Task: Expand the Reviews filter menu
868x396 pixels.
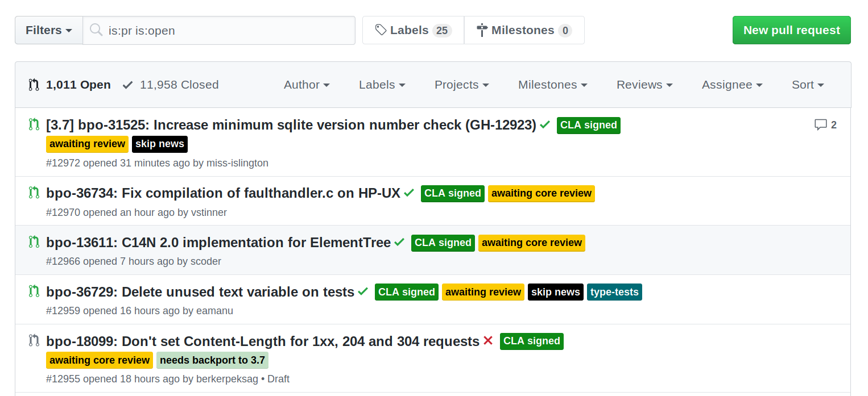Action: coord(644,85)
